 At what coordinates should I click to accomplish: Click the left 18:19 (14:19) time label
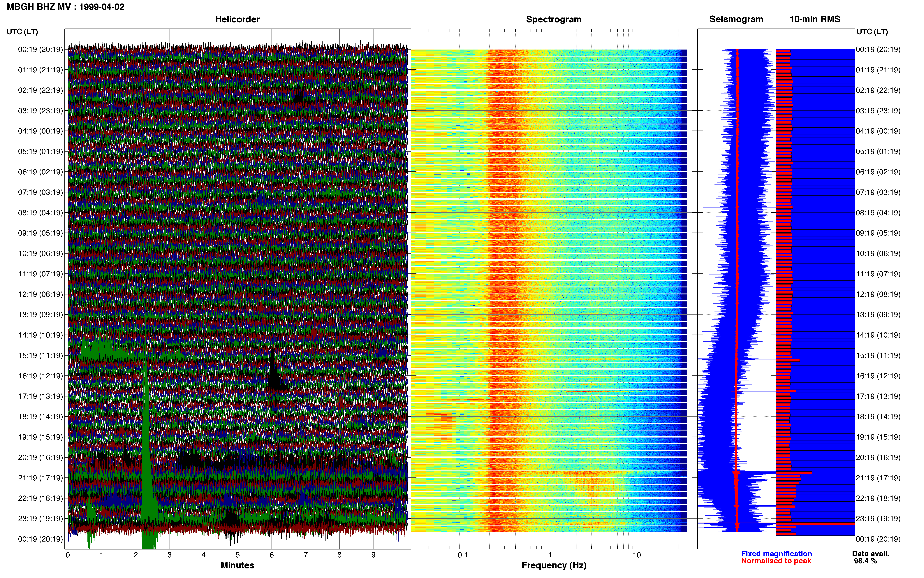pyautogui.click(x=41, y=417)
